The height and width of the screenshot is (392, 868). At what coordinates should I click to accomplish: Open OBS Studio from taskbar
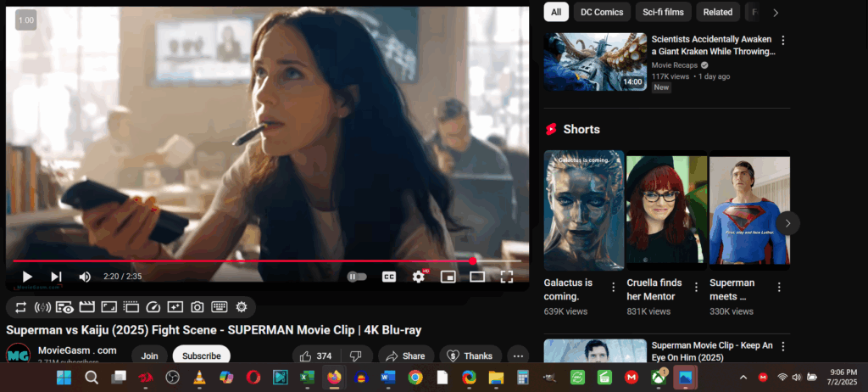(172, 378)
